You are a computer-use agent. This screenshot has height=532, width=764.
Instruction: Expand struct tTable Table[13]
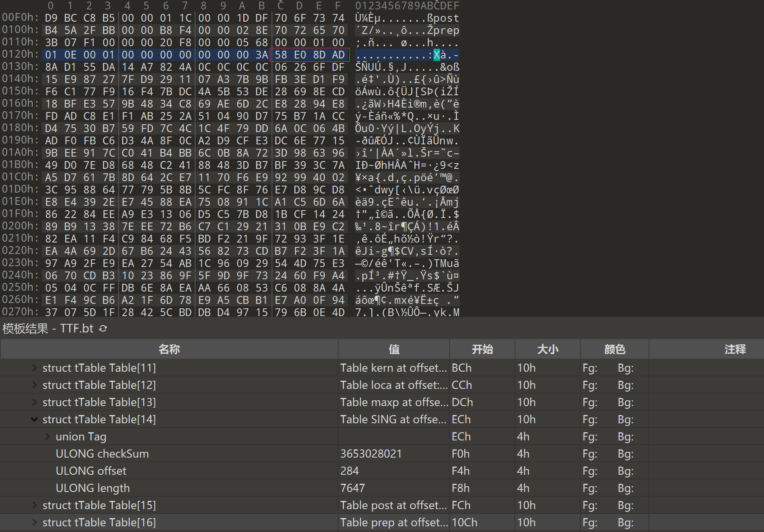coord(35,402)
